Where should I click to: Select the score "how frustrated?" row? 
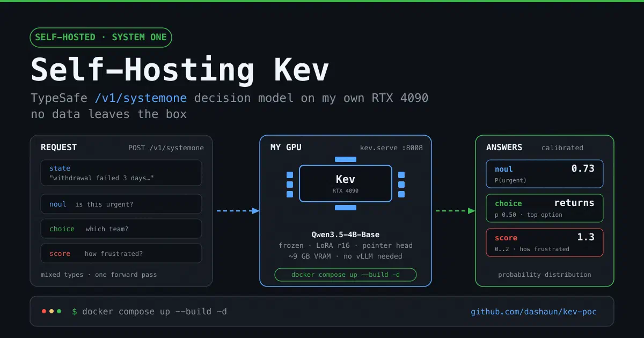point(121,253)
